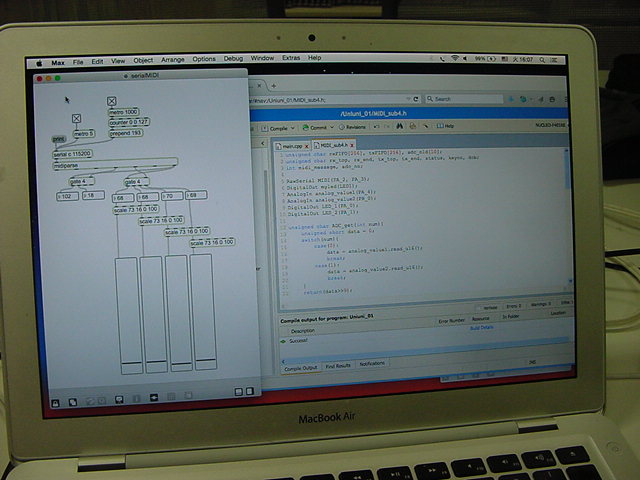Toggle the box above metro 5
Image resolution: width=640 pixels, height=480 pixels.
tap(76, 118)
